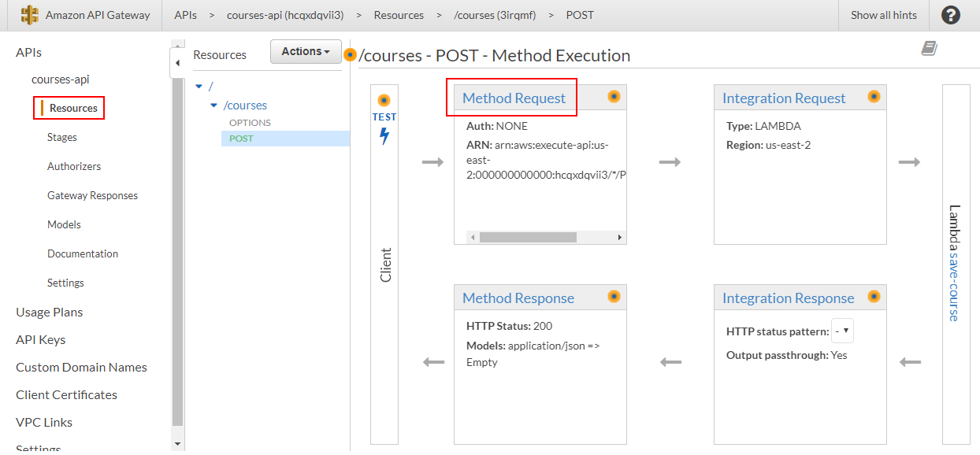Collapse the left navigation panel arrow
980x455 pixels.
176,63
